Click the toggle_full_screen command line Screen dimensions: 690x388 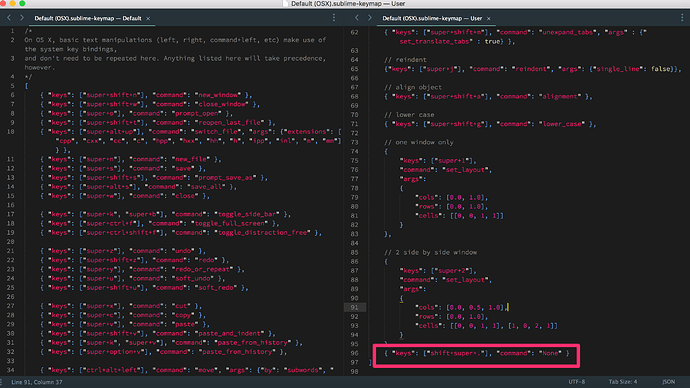click(159, 223)
